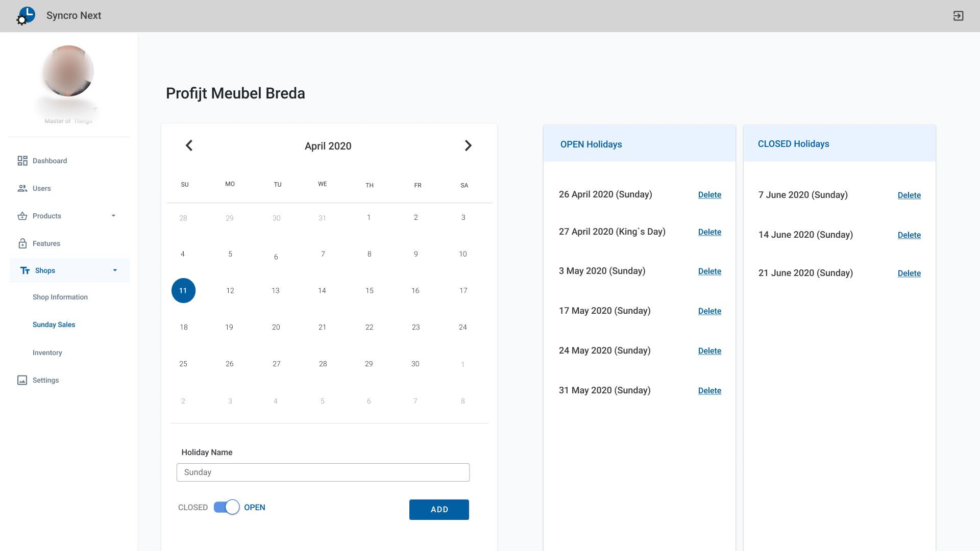Image resolution: width=980 pixels, height=551 pixels.
Task: Click the Features lock icon
Action: pyautogui.click(x=22, y=243)
